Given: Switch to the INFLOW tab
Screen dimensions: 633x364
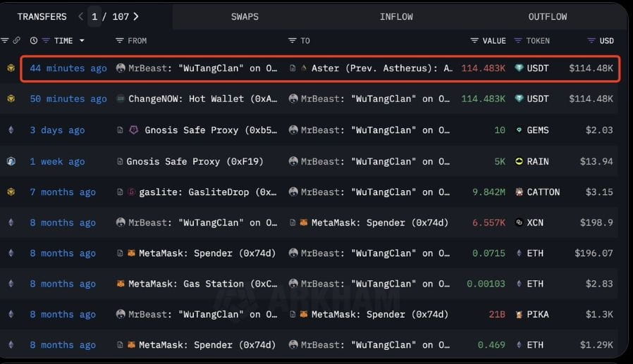Looking at the screenshot, I should [x=396, y=16].
